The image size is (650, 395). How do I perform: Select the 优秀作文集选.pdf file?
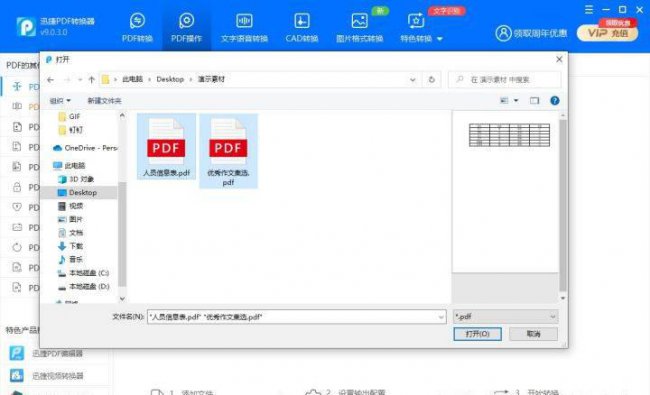pyautogui.click(x=228, y=151)
